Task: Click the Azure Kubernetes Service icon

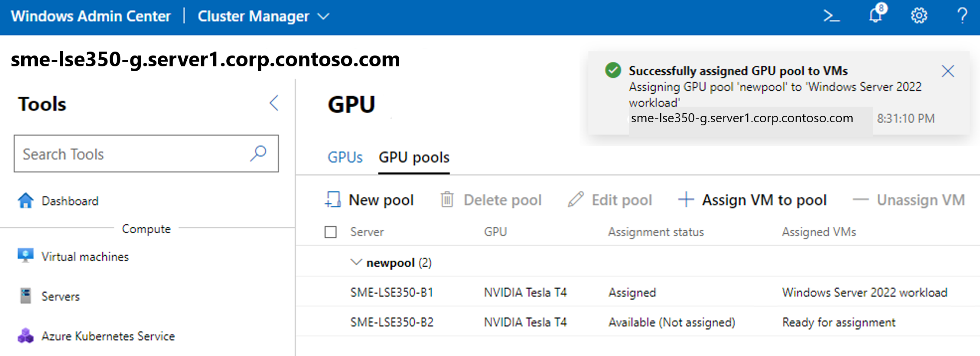Action: tap(26, 336)
